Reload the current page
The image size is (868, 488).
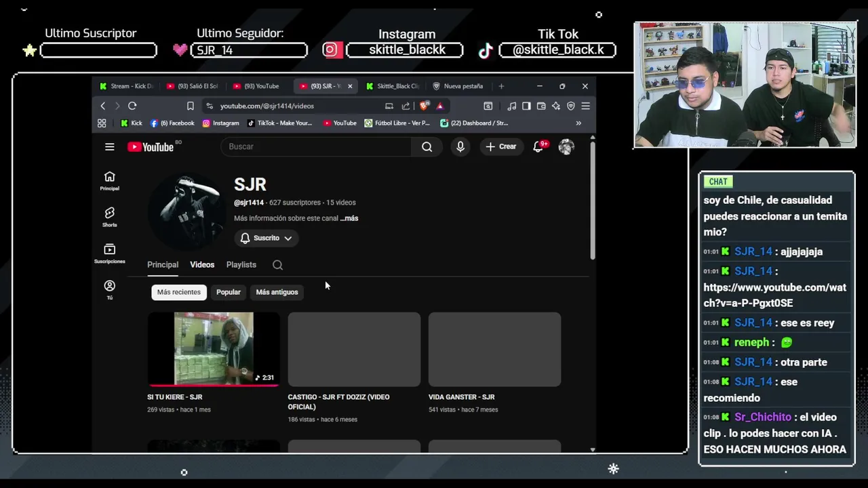pyautogui.click(x=132, y=106)
